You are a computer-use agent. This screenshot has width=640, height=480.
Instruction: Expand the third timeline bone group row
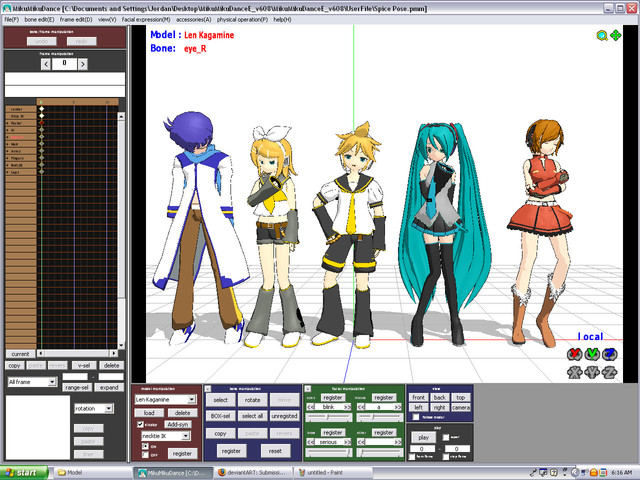pos(8,123)
